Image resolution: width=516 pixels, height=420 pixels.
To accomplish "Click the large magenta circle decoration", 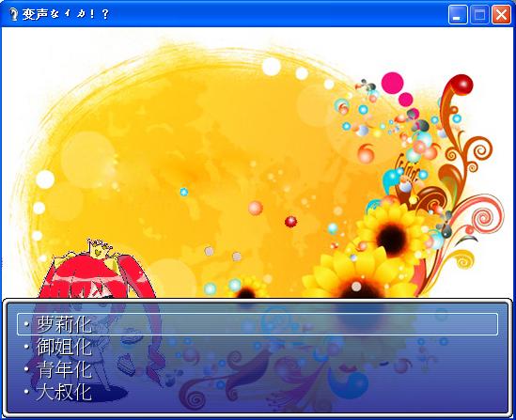I will point(392,83).
